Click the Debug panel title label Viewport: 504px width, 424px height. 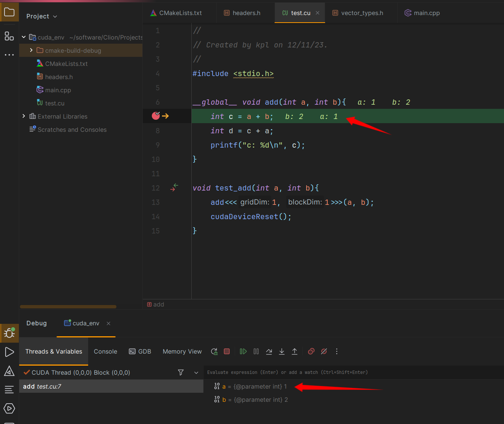pyautogui.click(x=37, y=323)
